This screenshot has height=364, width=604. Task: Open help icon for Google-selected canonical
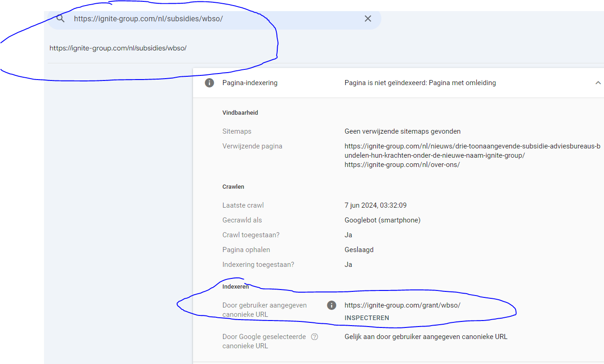coord(315,337)
